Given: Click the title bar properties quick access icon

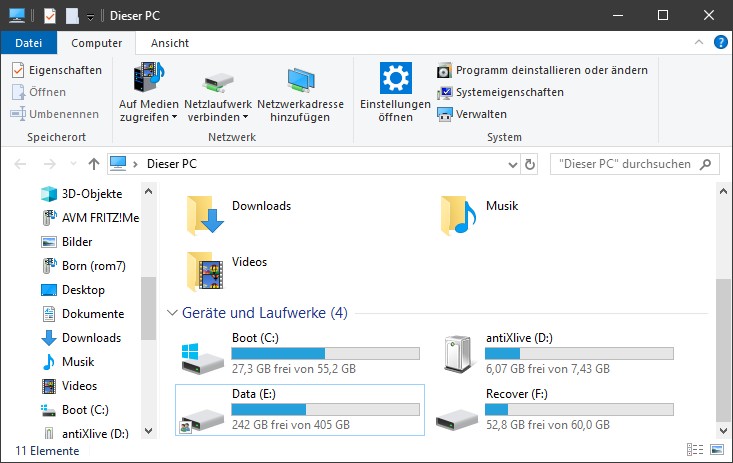Looking at the screenshot, I should point(50,16).
